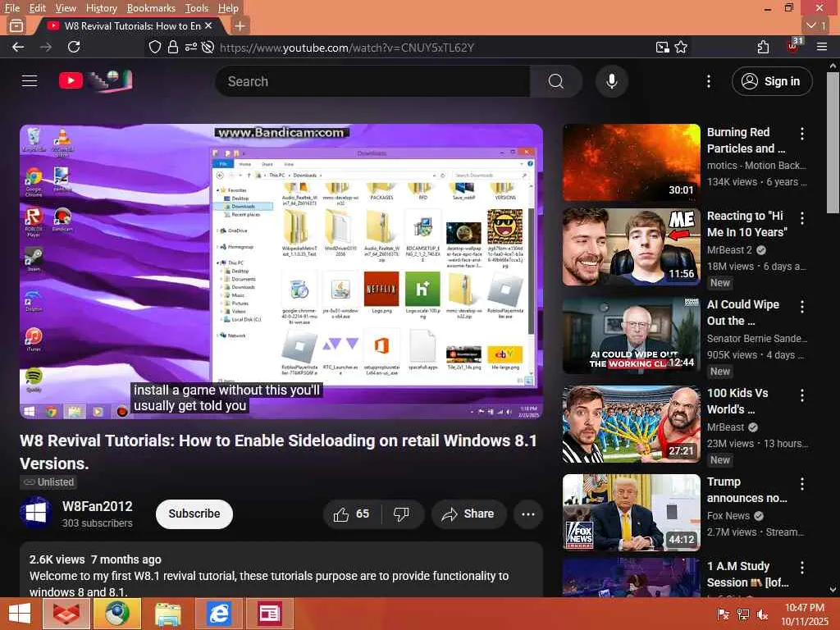Open the Bookmarks menu
This screenshot has width=840, height=630.
pyautogui.click(x=151, y=8)
